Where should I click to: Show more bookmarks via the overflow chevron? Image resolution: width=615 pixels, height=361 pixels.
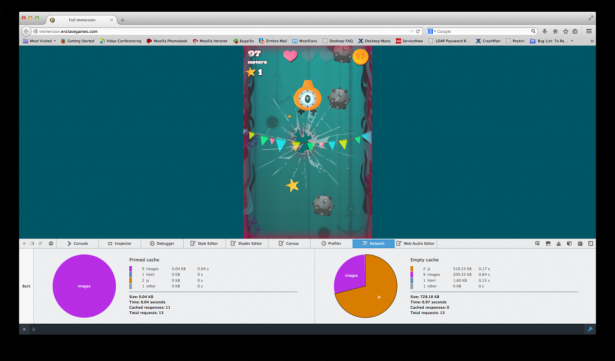[x=591, y=41]
